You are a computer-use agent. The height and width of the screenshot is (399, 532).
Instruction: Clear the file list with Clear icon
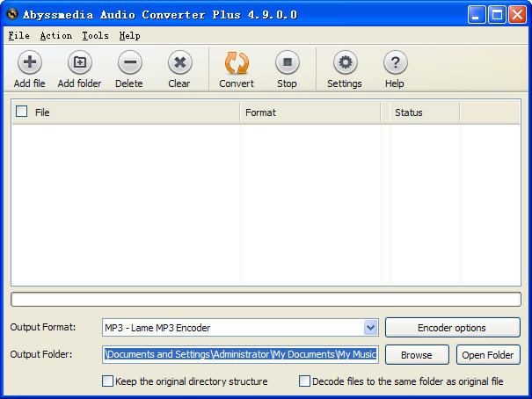click(x=179, y=62)
